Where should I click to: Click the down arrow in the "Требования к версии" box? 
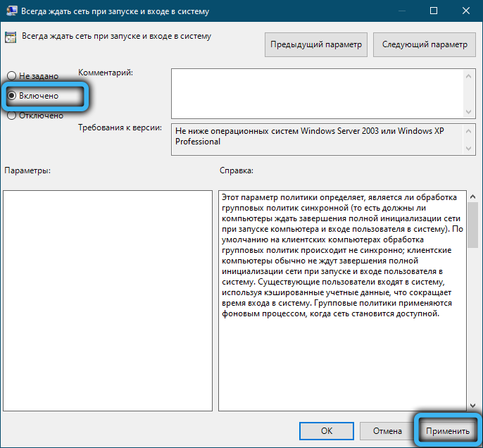pos(468,147)
